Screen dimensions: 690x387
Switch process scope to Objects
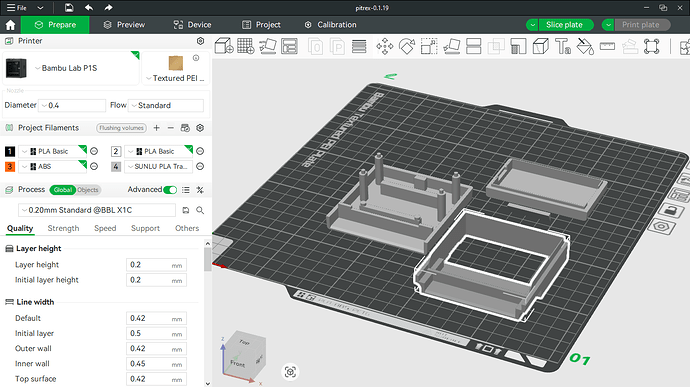88,190
